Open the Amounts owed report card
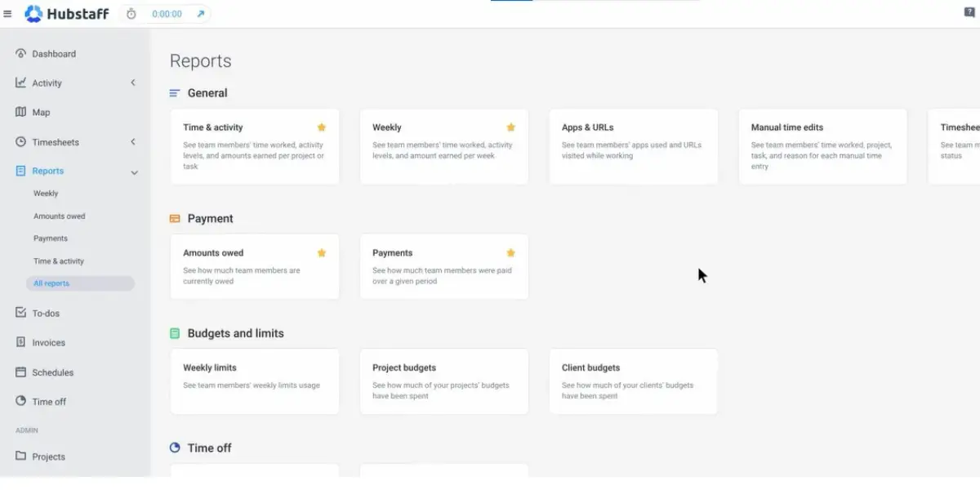 pyautogui.click(x=255, y=267)
